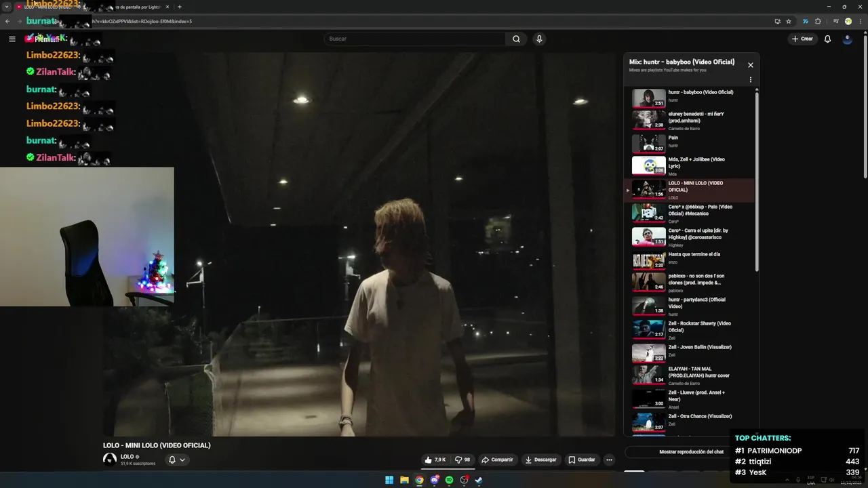Click the Buscar search field
The height and width of the screenshot is (488, 868).
414,39
